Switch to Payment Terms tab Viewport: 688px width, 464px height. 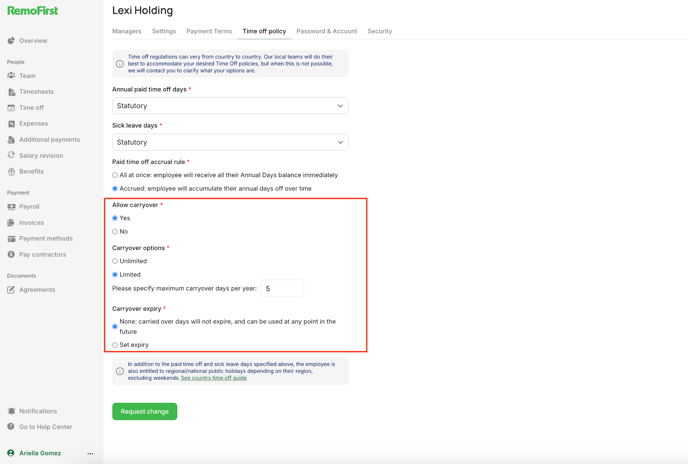209,31
